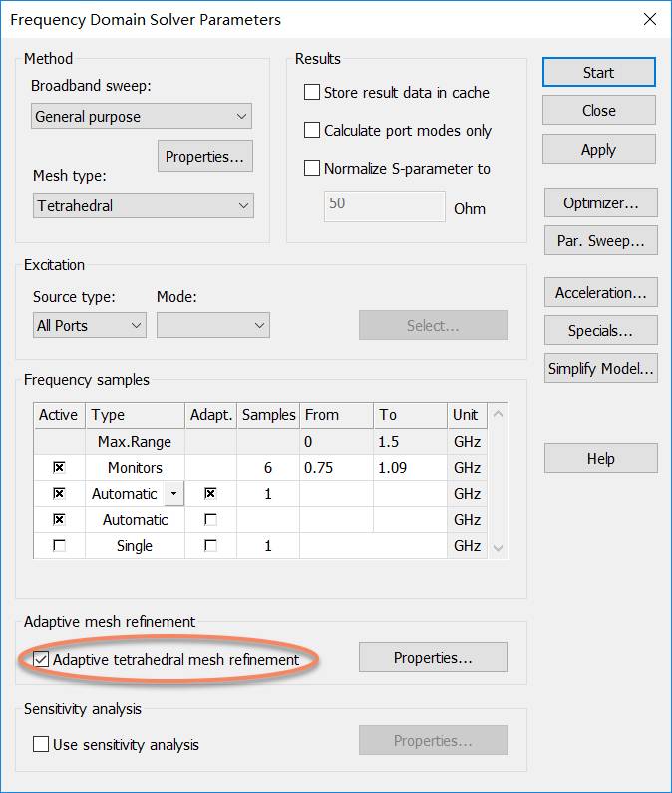Image resolution: width=672 pixels, height=793 pixels.
Task: Click the Close button in the right column
Action: click(598, 110)
